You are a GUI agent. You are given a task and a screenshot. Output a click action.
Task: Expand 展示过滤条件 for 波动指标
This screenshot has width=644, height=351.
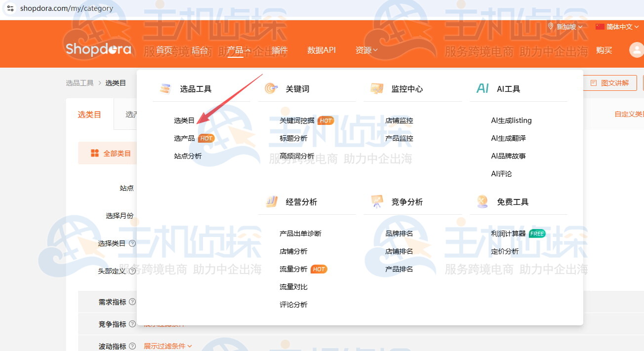click(168, 346)
